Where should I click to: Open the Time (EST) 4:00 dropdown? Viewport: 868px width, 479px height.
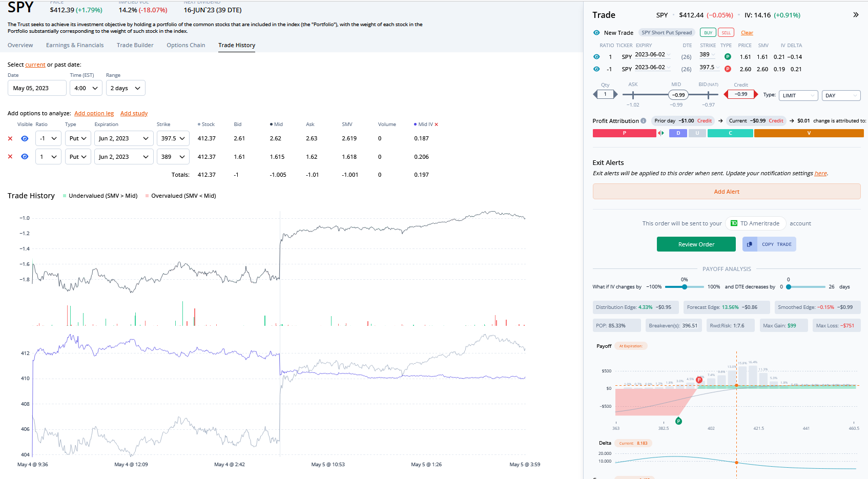[x=86, y=88]
